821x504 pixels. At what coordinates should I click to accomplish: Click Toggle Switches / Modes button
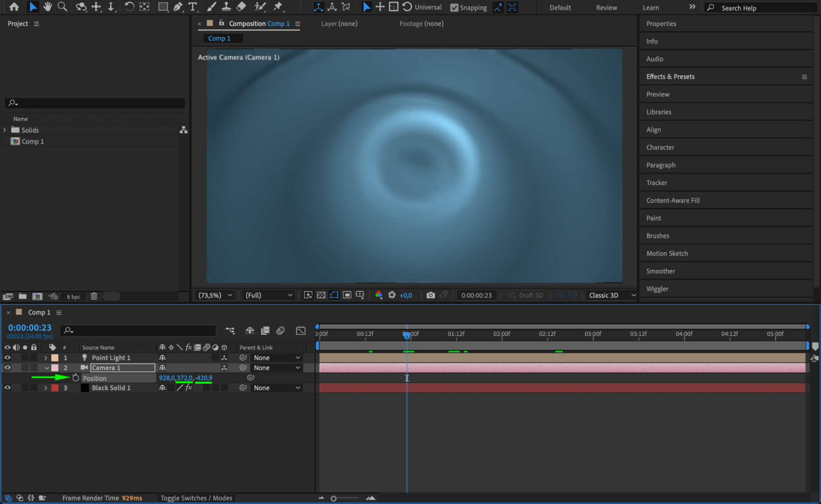pos(196,498)
